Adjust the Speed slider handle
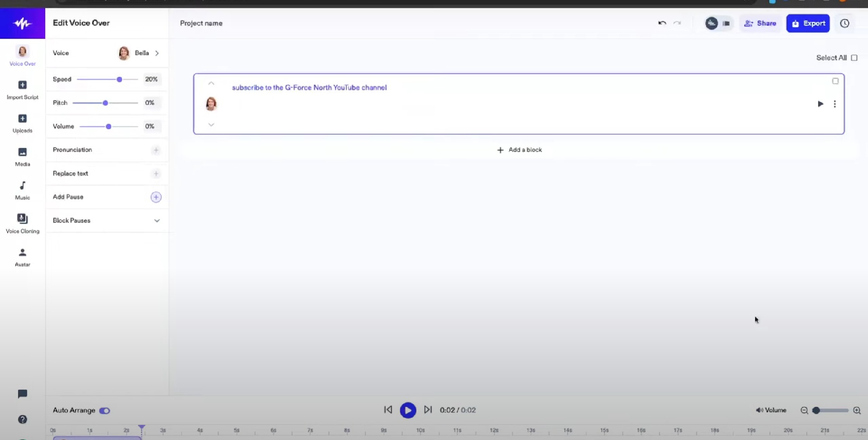 point(119,79)
